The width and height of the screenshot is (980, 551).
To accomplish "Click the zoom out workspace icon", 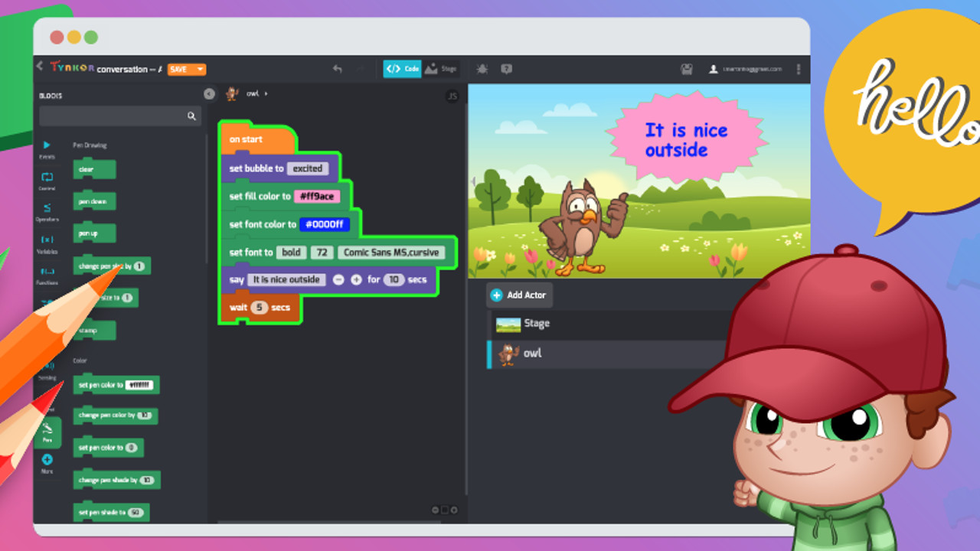I will tap(435, 510).
